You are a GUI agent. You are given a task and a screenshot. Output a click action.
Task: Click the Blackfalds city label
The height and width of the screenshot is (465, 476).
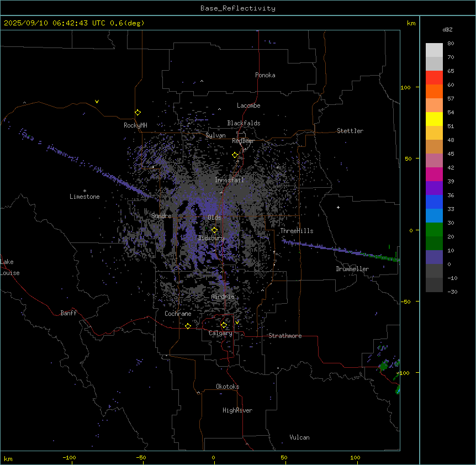244,123
